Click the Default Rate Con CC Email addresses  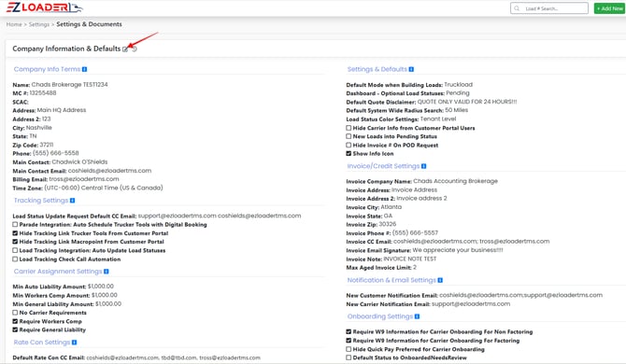pos(173,357)
